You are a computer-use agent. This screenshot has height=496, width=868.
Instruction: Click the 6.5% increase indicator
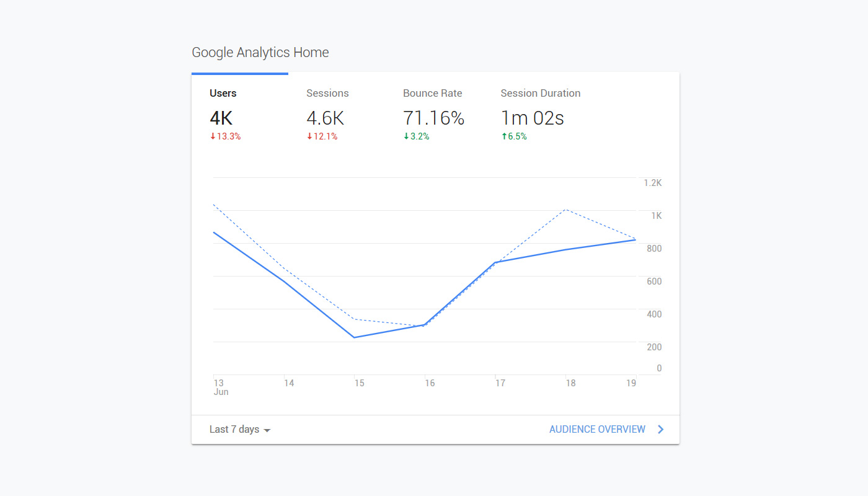pyautogui.click(x=514, y=136)
